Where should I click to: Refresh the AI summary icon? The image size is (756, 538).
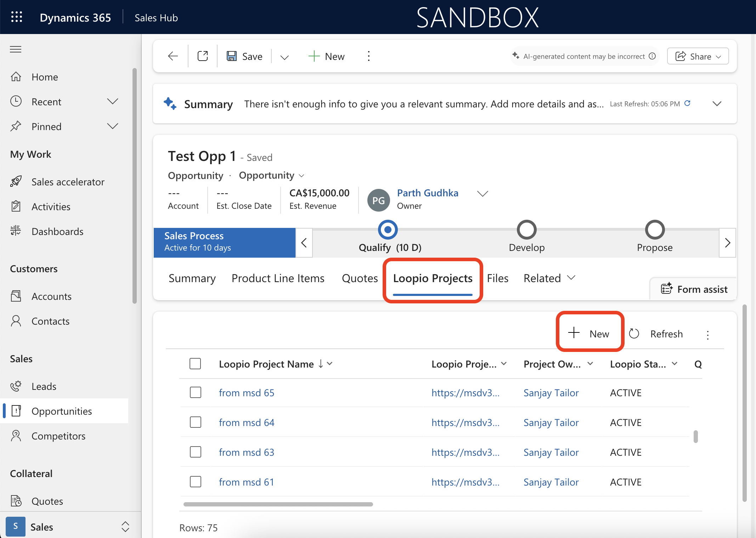click(687, 103)
